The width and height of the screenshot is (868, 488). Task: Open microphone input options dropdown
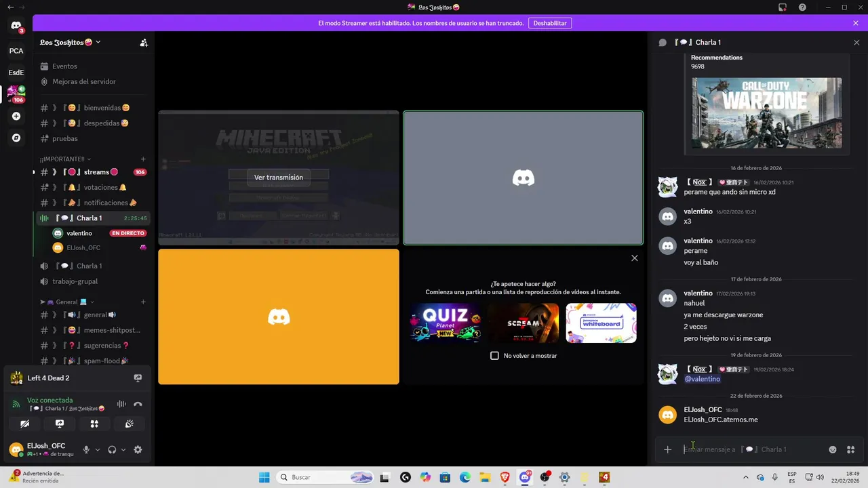98,450
